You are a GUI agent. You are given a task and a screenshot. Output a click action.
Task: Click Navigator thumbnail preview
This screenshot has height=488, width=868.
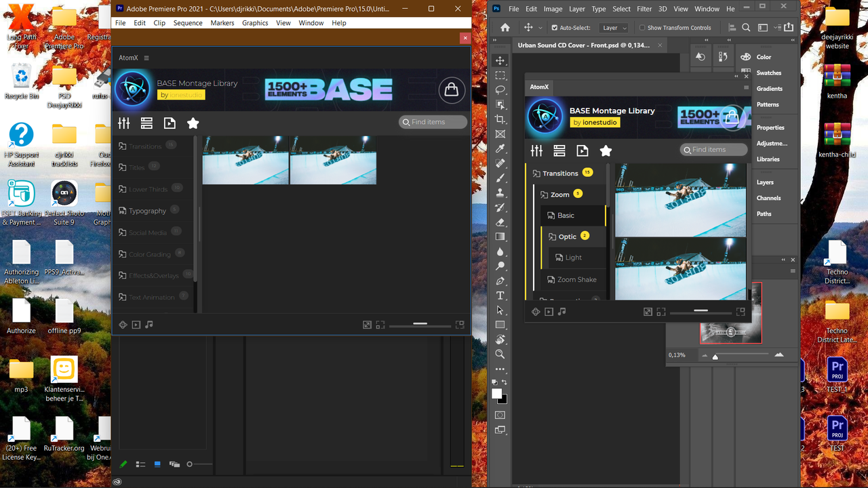(730, 331)
